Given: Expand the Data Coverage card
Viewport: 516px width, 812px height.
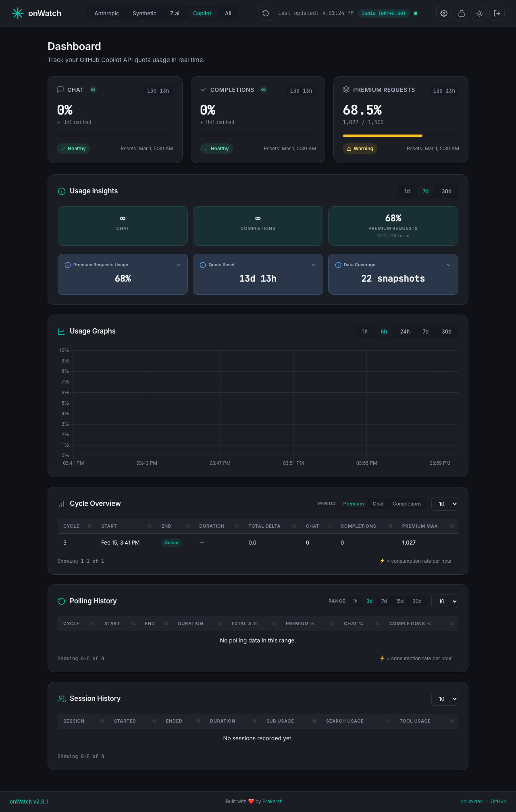Looking at the screenshot, I should point(449,265).
